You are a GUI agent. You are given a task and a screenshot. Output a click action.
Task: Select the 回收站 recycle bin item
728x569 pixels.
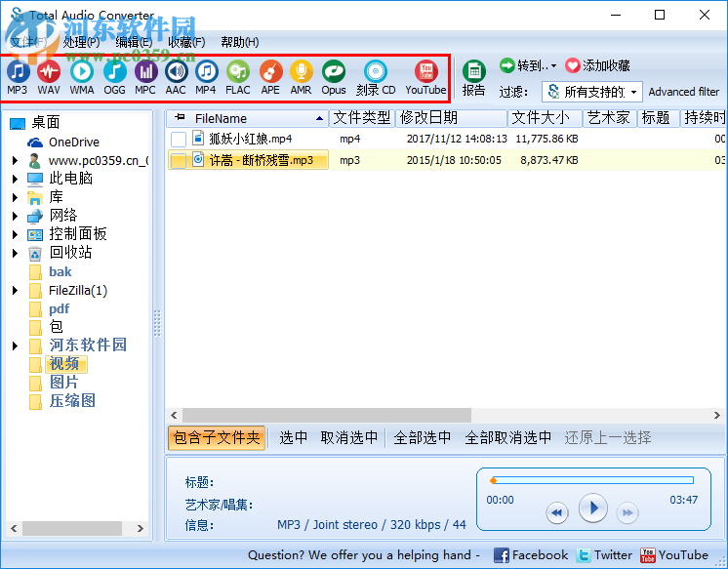point(70,252)
